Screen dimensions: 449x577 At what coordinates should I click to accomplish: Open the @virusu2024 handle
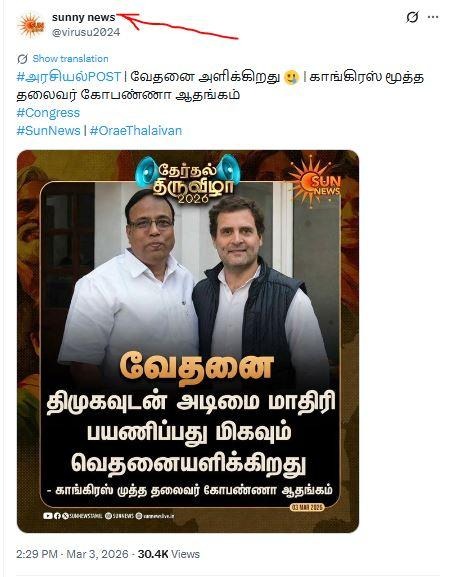click(x=86, y=32)
